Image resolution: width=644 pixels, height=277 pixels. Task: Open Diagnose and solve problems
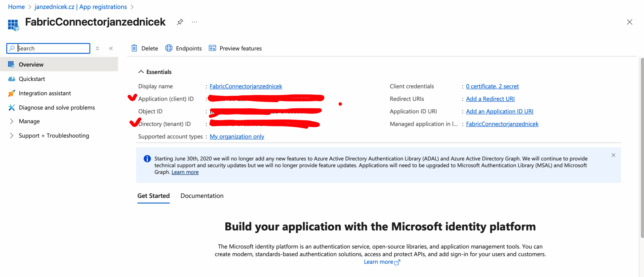click(x=57, y=107)
